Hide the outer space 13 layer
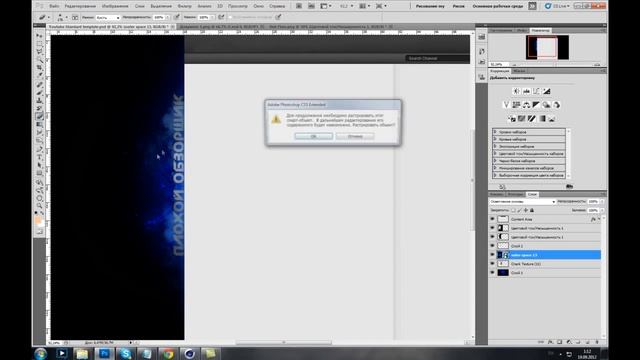 492,255
